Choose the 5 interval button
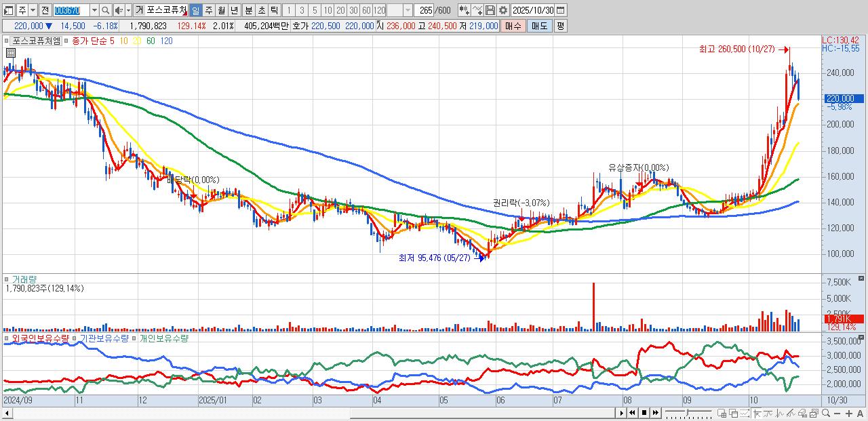The height and width of the screenshot is (421, 868). tap(314, 10)
